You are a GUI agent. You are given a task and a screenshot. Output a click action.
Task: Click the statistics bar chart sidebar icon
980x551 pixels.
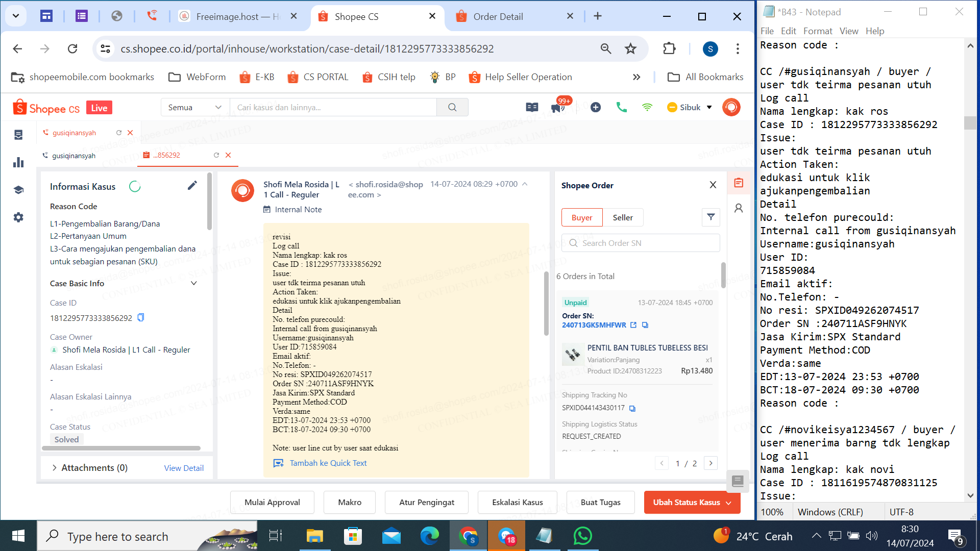pyautogui.click(x=18, y=163)
